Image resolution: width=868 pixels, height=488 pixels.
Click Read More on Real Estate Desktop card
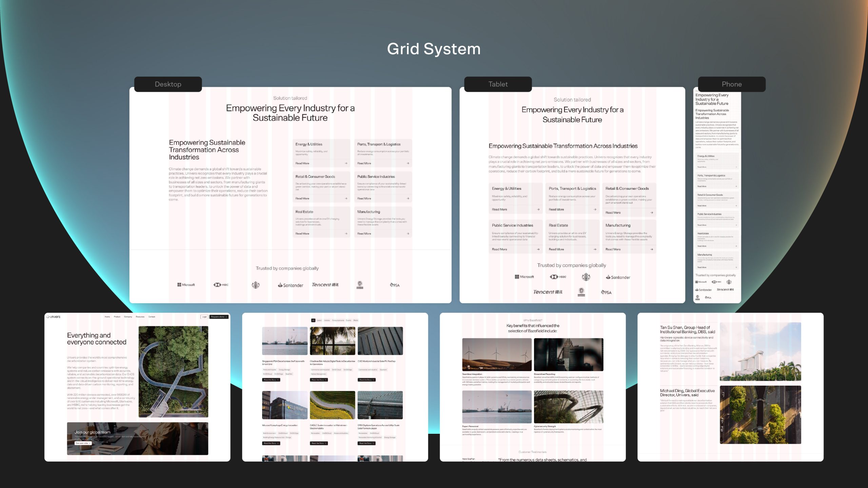point(302,233)
